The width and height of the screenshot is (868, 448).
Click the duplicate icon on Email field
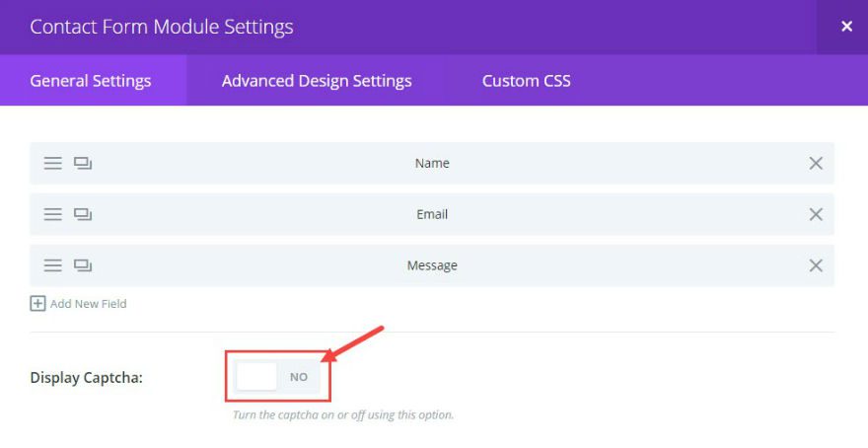coord(83,214)
